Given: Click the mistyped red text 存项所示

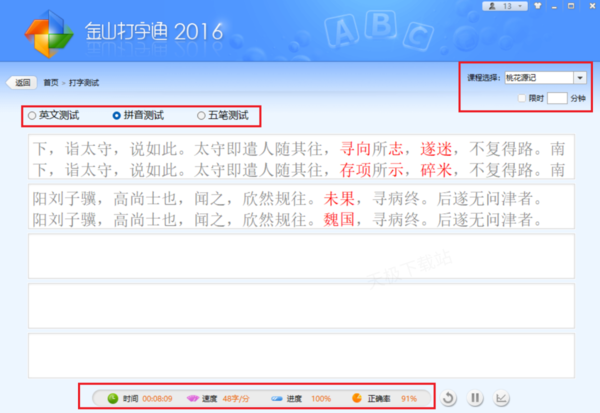Looking at the screenshot, I should point(372,170).
